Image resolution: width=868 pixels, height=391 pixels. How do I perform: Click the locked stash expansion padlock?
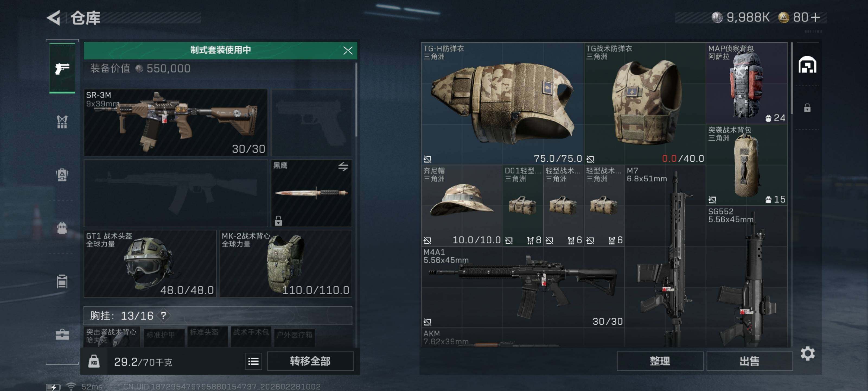[807, 108]
